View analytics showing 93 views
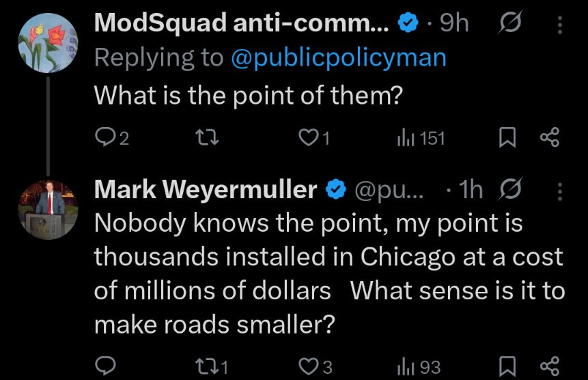Viewport: 588px width, 380px height. tap(420, 367)
